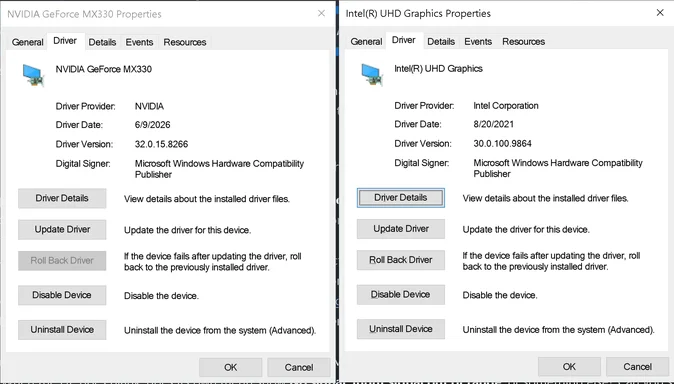Click Driver Details in Intel UHD window
This screenshot has width=674, height=384.
401,198
